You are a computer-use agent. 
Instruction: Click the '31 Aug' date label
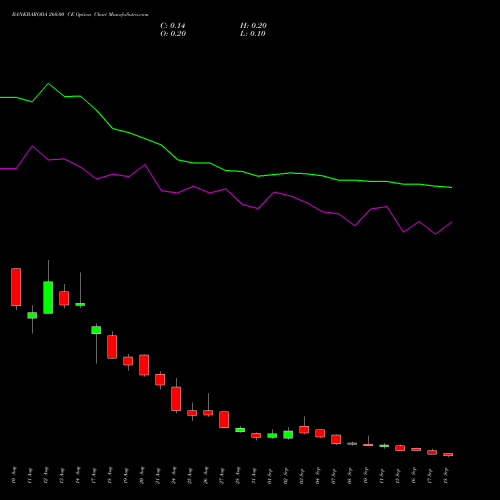[x=254, y=476]
